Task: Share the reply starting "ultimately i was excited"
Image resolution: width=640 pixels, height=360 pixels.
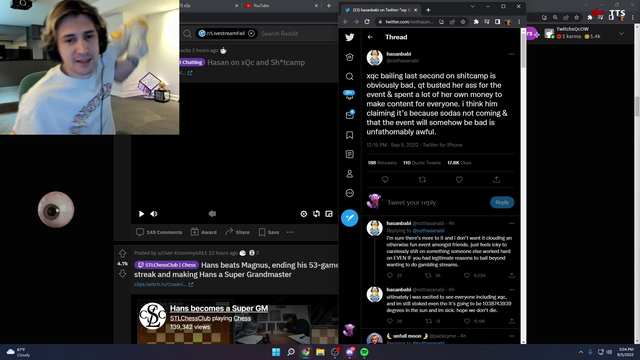Action: (511, 321)
